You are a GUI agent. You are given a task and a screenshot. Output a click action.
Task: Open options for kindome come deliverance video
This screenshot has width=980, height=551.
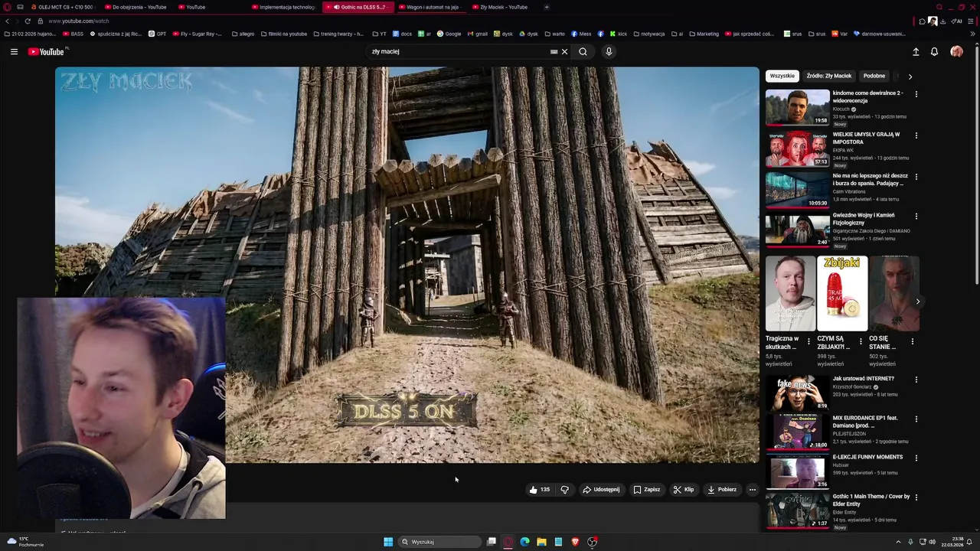pyautogui.click(x=916, y=94)
